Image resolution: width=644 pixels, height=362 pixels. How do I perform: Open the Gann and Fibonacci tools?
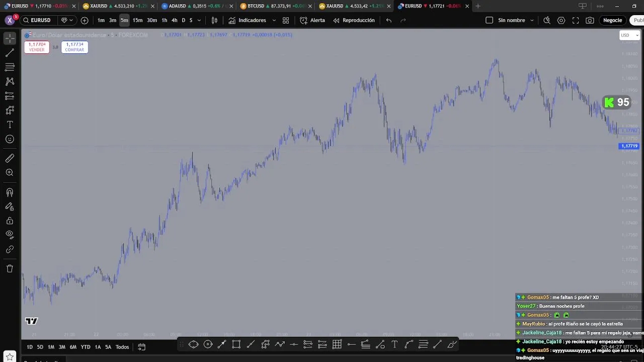coord(10,67)
